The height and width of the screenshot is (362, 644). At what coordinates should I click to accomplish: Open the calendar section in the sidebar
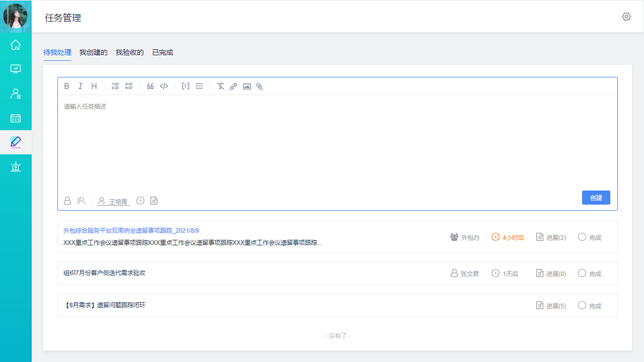pyautogui.click(x=16, y=118)
